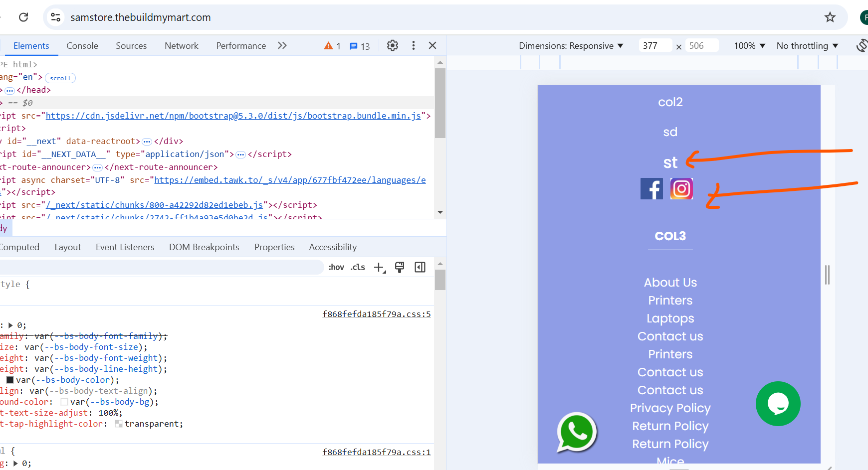Image resolution: width=868 pixels, height=470 pixels.
Task: Toggle element classes with .cls
Action: 358,267
